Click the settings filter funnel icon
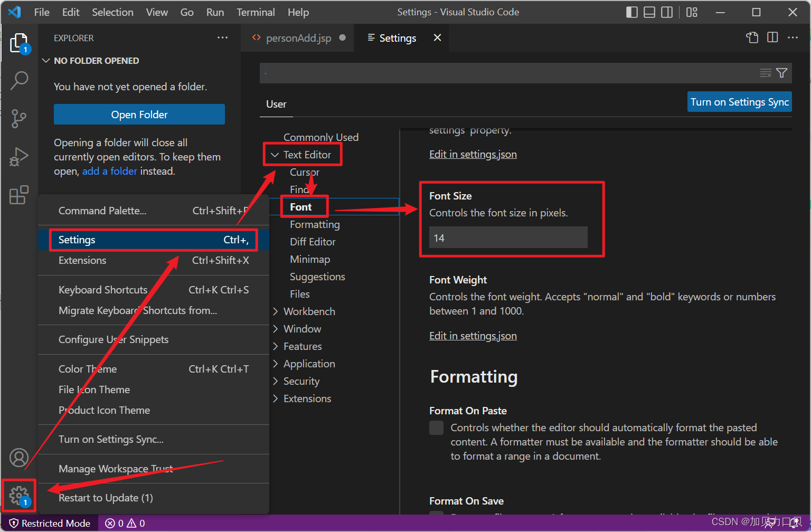This screenshot has height=532, width=811. (x=782, y=73)
